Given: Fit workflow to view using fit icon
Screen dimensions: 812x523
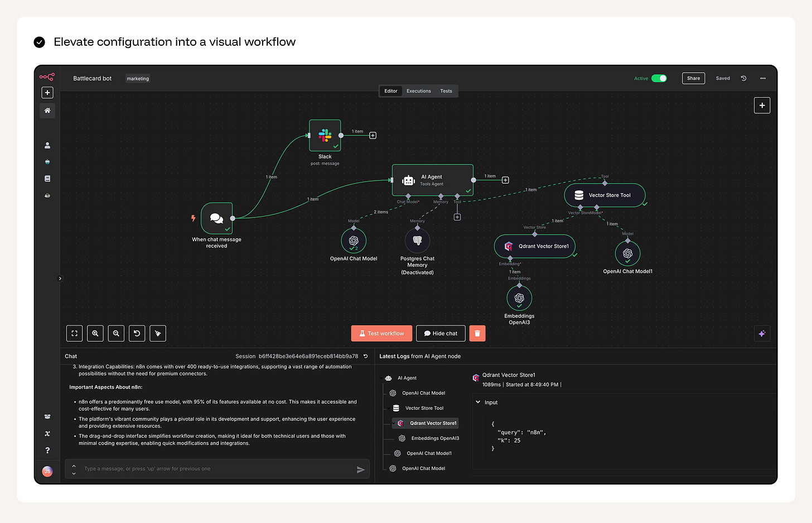Looking at the screenshot, I should (74, 333).
